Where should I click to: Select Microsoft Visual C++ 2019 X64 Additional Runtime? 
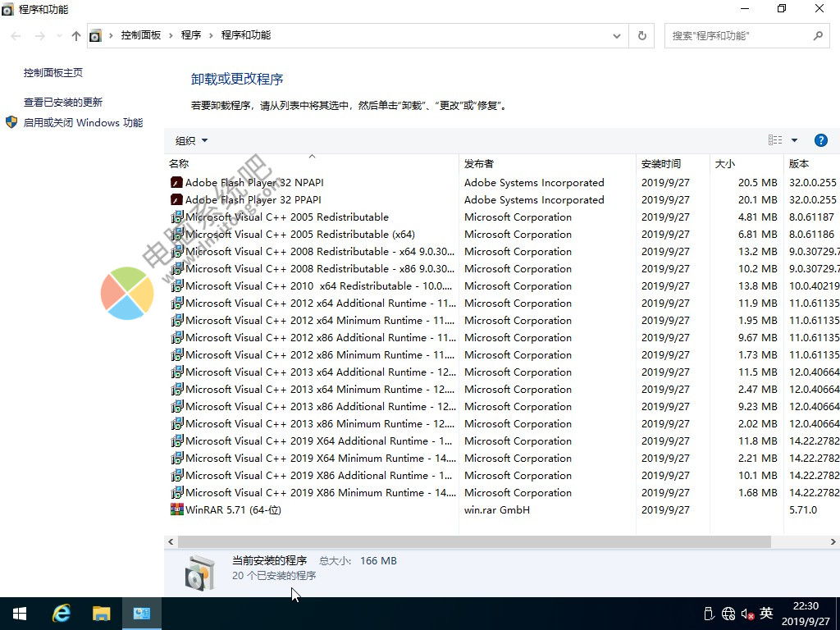coord(319,441)
